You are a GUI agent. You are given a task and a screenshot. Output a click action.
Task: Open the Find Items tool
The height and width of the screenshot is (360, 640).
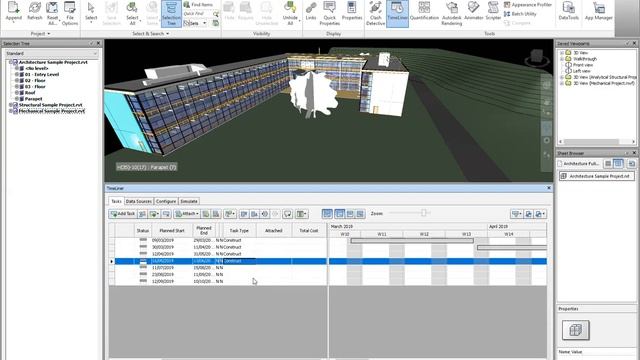pos(198,4)
